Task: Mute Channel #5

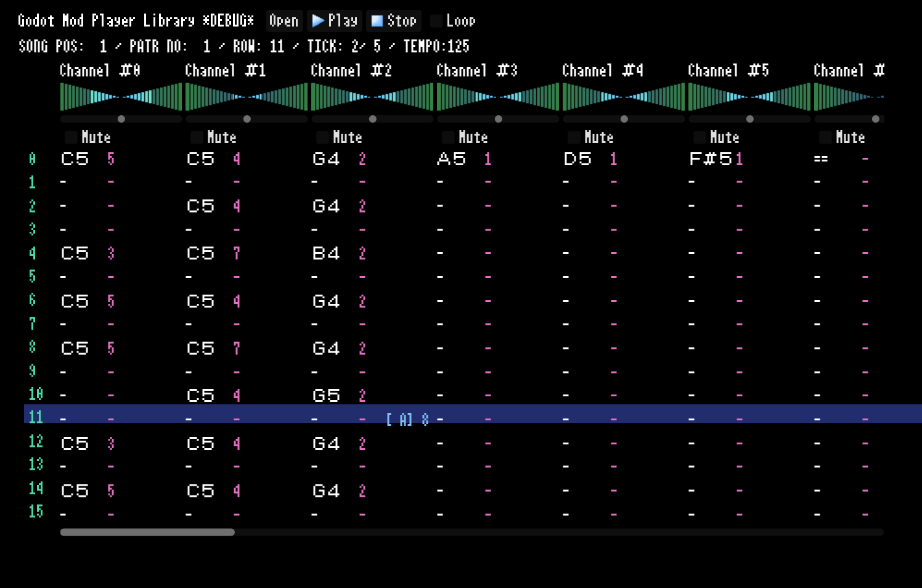Action: (x=700, y=137)
